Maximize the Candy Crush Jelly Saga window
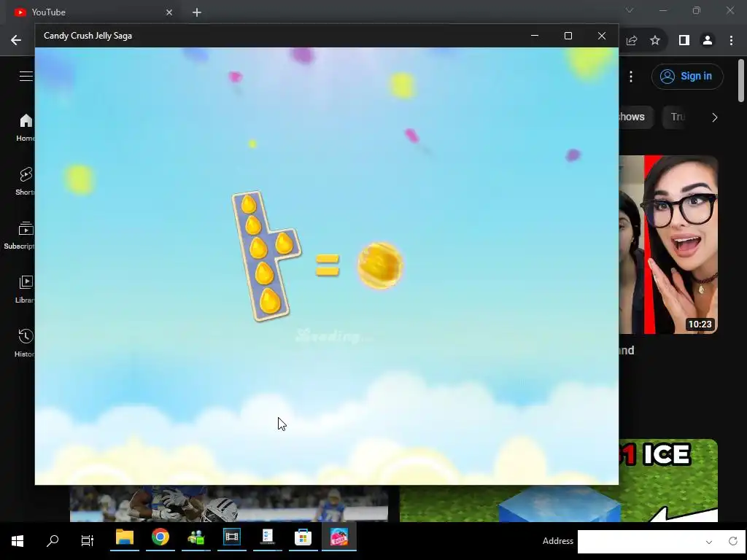 568,36
